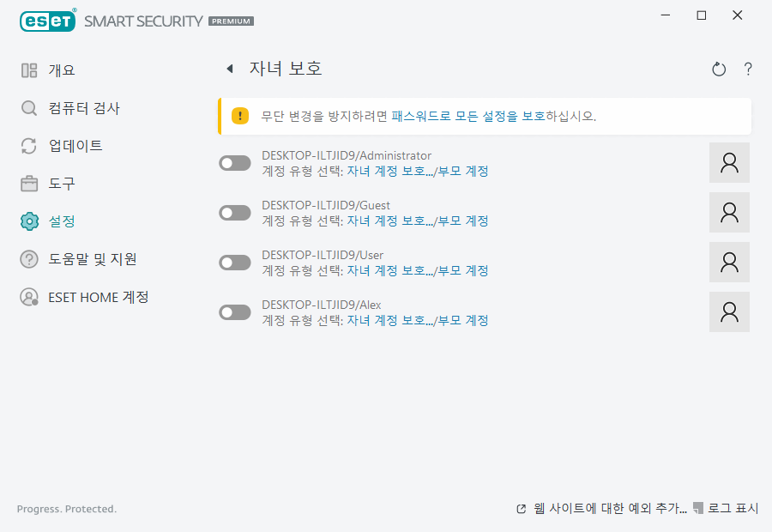This screenshot has width=772, height=532.
Task: Refresh the 자녀 보호 page
Action: 719,69
